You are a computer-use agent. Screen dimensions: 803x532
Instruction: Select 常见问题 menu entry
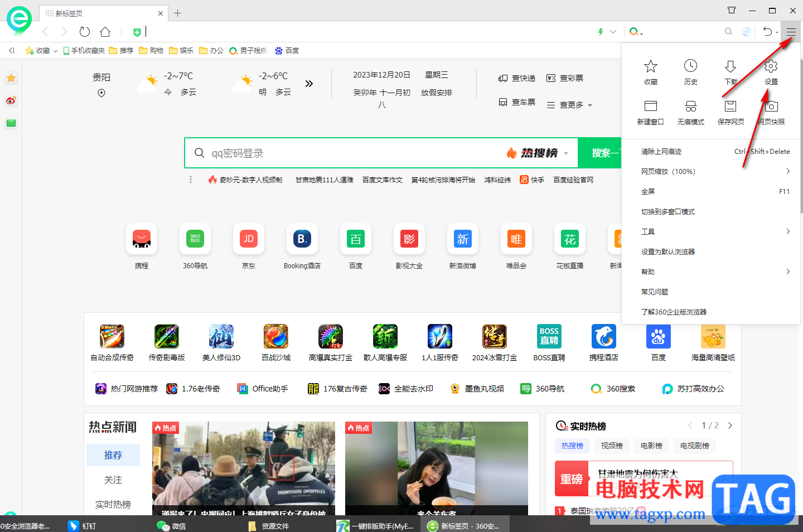coord(711,292)
